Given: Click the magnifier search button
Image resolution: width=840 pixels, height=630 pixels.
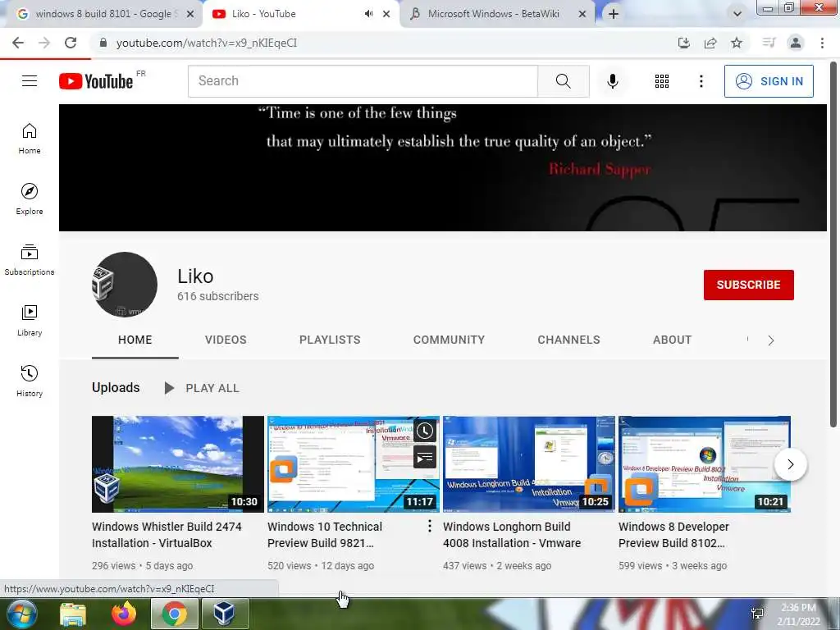Looking at the screenshot, I should point(563,81).
